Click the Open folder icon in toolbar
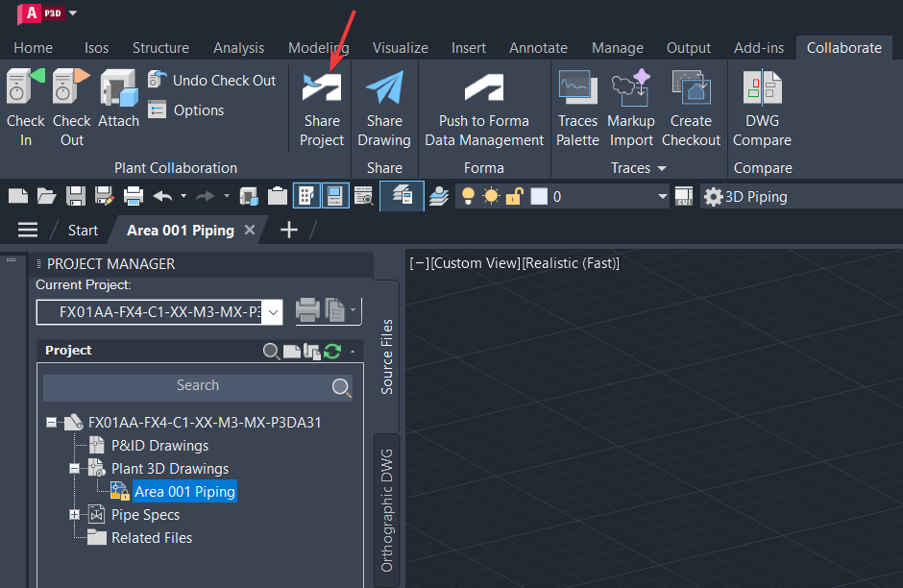 [x=46, y=196]
